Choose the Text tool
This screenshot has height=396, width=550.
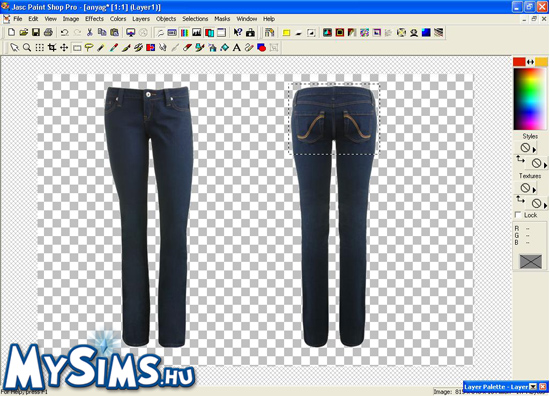click(x=237, y=47)
